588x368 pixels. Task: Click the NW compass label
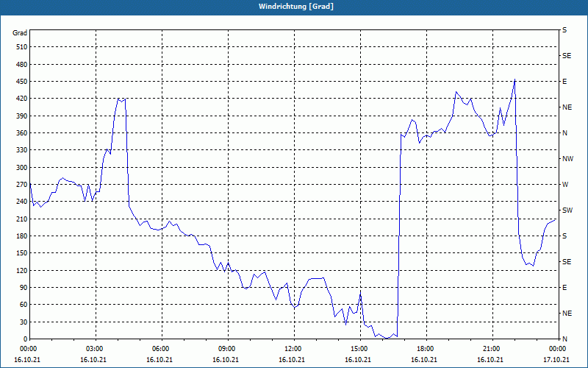point(567,159)
